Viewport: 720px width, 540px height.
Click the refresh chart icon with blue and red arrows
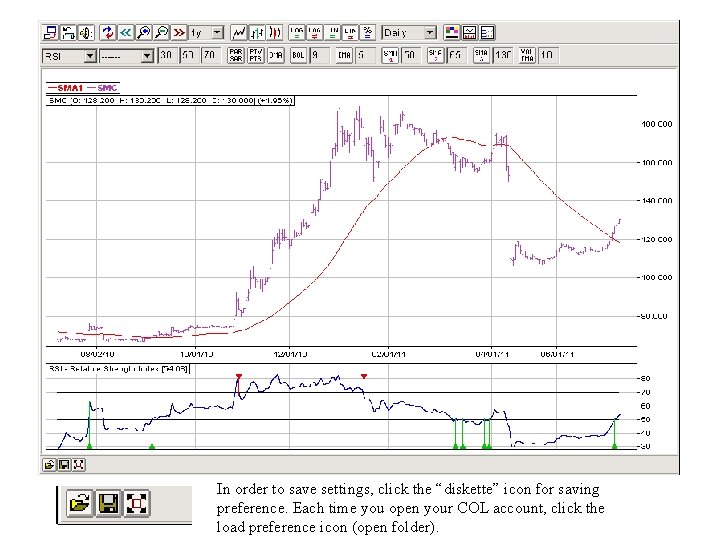[107, 33]
